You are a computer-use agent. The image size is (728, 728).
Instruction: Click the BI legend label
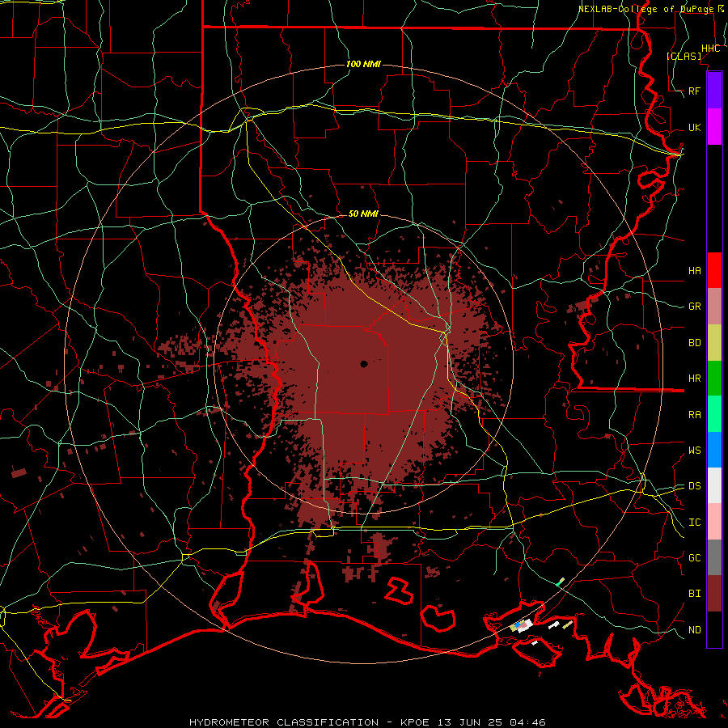[x=694, y=594]
